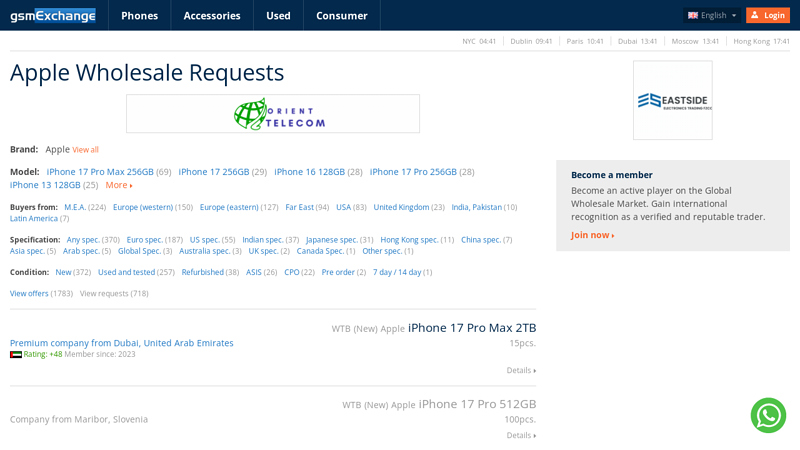Open the Consumer menu

[342, 15]
